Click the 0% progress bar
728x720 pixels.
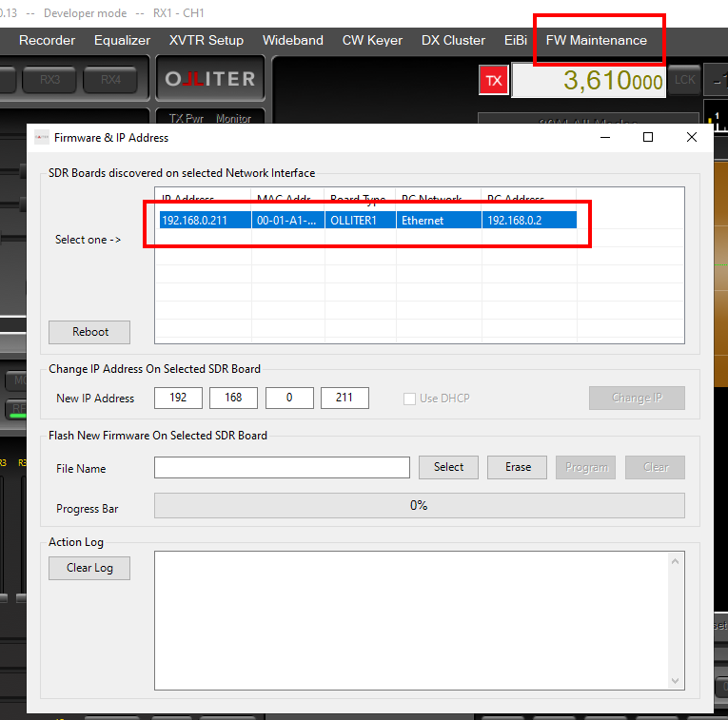[x=420, y=506]
